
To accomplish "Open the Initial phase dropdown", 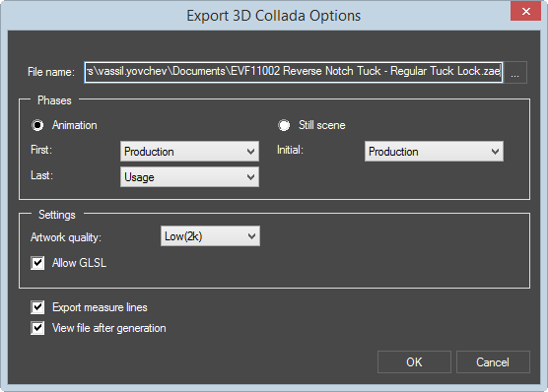I will pyautogui.click(x=434, y=152).
